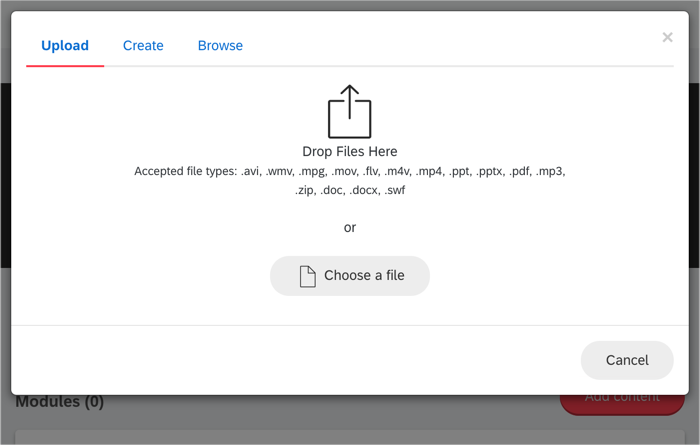
Task: Click the 'or' separator text
Action: [350, 228]
